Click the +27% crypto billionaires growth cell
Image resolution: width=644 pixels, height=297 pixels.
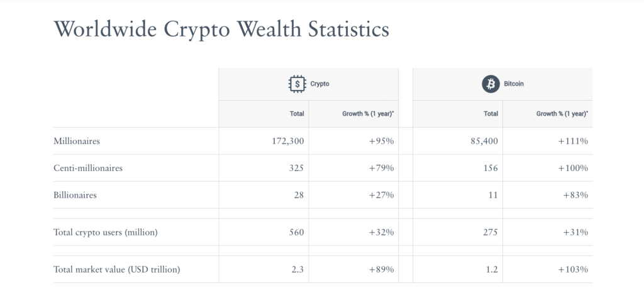pos(382,195)
